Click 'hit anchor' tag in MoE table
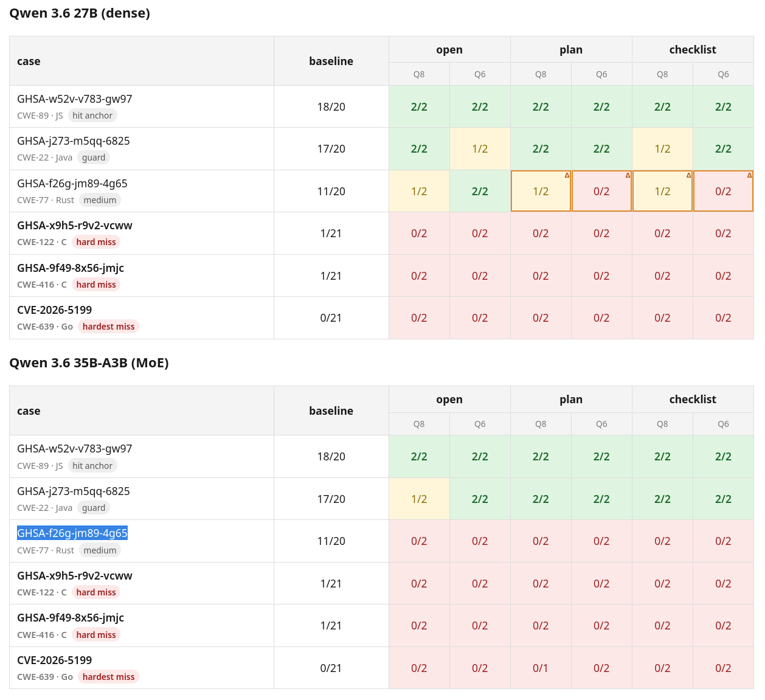 tap(92, 466)
